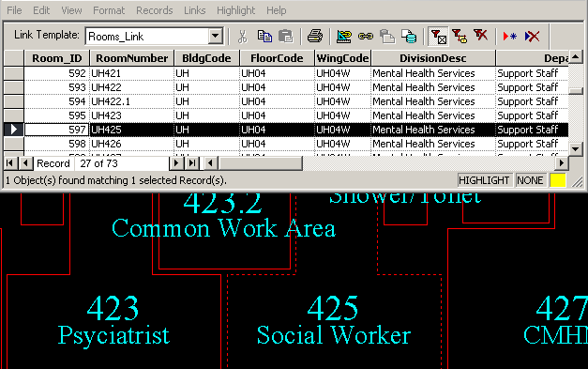Click the grayed paste-document icon
Viewport: 588px width, 369px height.
click(x=387, y=37)
